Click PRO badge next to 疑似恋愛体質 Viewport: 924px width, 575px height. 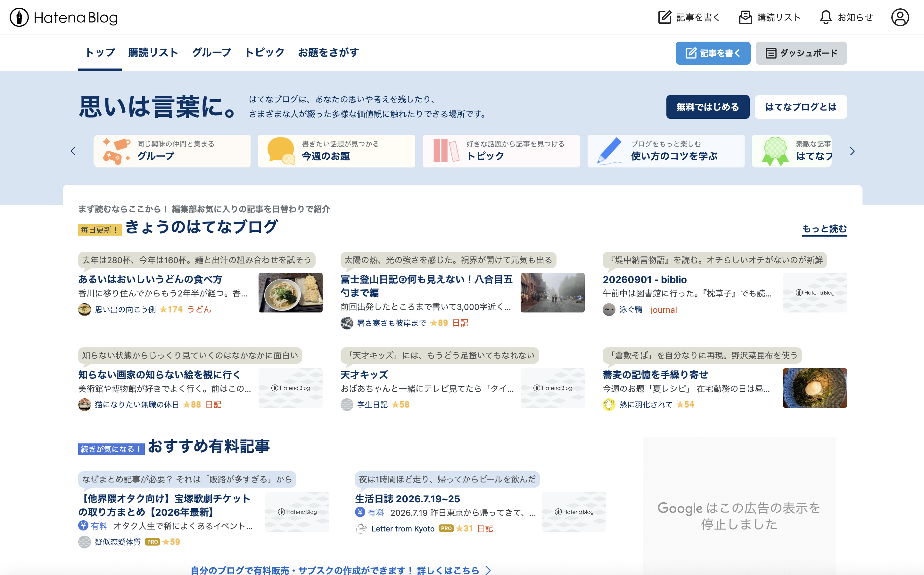tap(152, 542)
